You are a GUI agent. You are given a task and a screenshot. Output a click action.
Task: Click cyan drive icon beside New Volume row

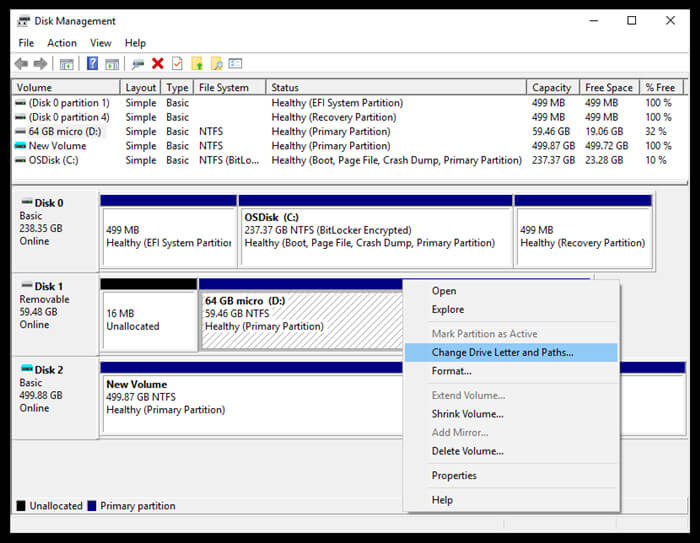(x=20, y=146)
